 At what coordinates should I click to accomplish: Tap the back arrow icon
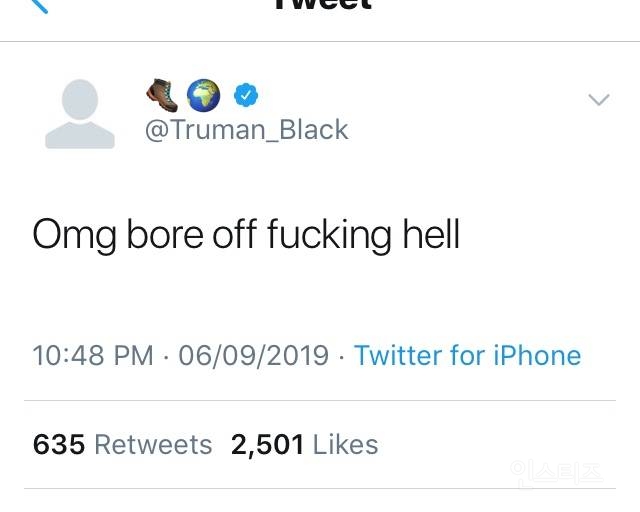click(x=38, y=5)
